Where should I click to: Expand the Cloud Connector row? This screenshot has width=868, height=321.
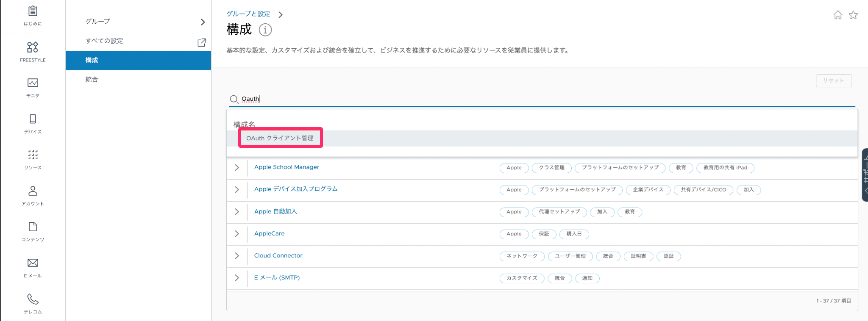coord(237,256)
